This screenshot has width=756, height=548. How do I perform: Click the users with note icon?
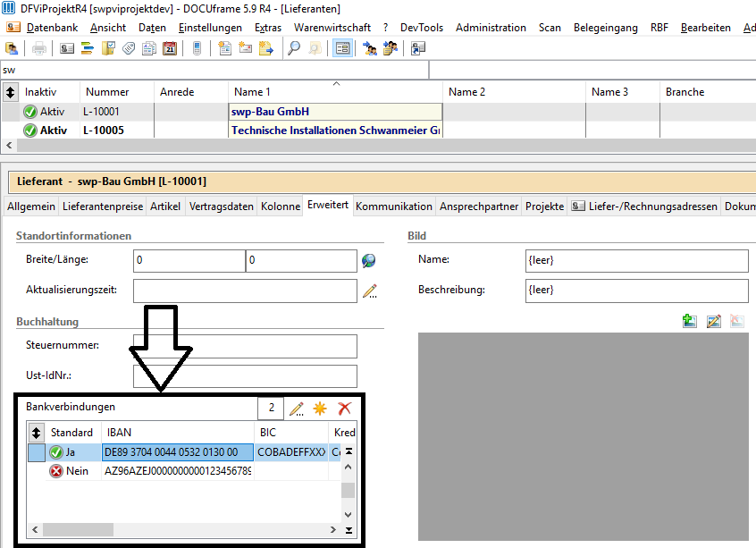[x=390, y=48]
